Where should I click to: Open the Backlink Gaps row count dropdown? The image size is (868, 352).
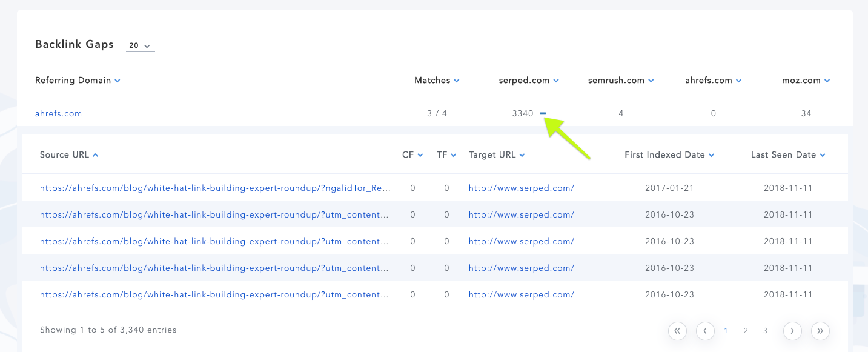coord(140,45)
